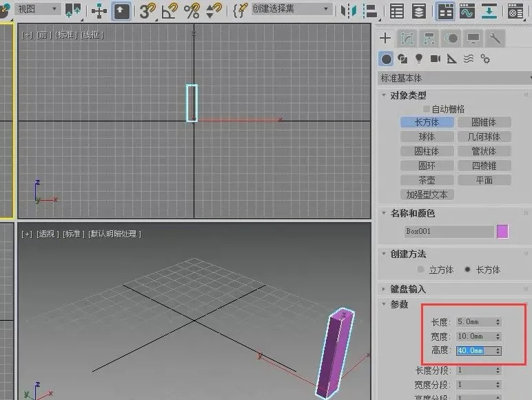Click the 长度 value field
This screenshot has height=400, width=532.
point(475,321)
